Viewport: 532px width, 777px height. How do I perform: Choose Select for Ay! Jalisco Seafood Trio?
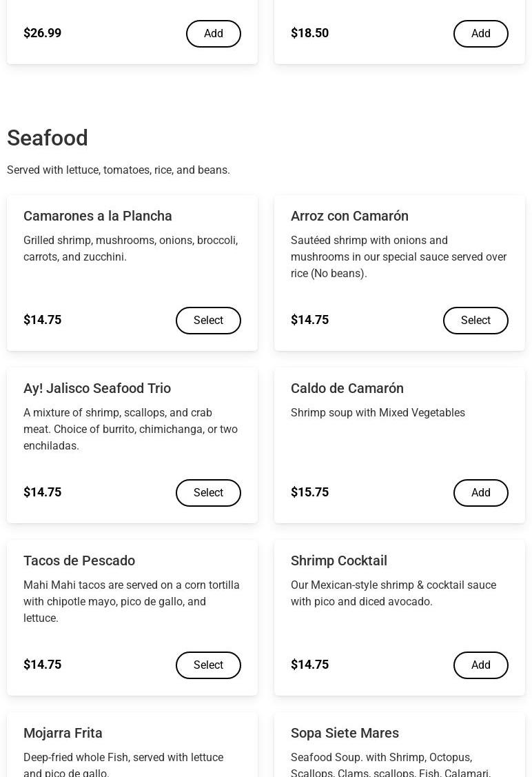point(208,493)
